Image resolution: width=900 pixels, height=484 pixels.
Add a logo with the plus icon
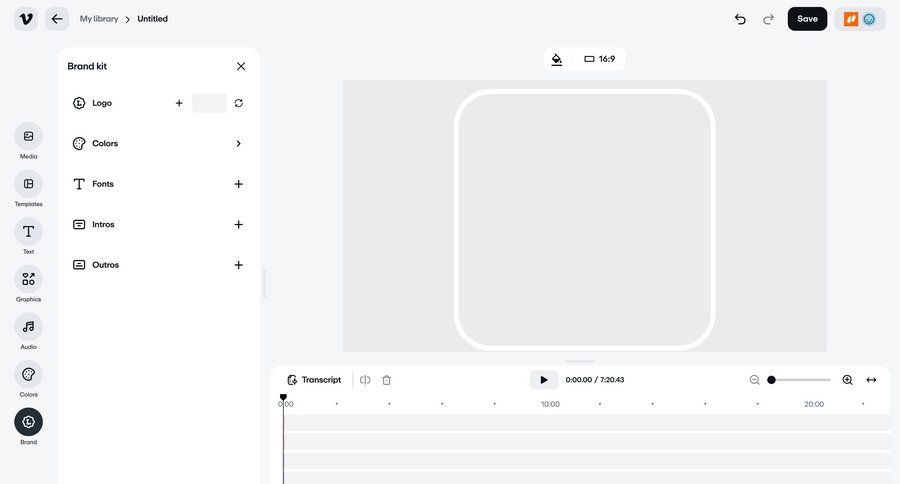pyautogui.click(x=179, y=103)
